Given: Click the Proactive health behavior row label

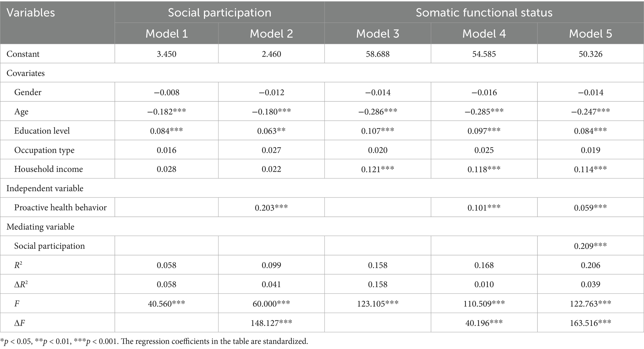Looking at the screenshot, I should click(60, 208).
